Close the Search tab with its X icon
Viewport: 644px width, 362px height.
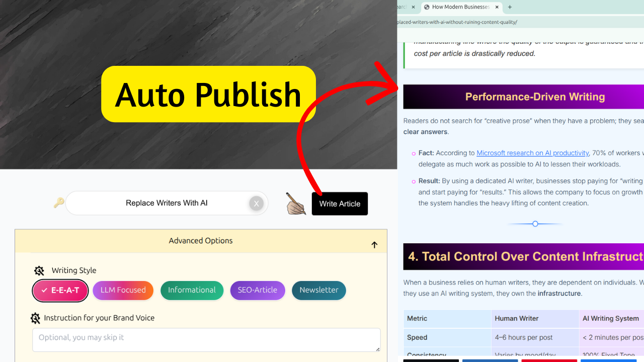tap(413, 8)
